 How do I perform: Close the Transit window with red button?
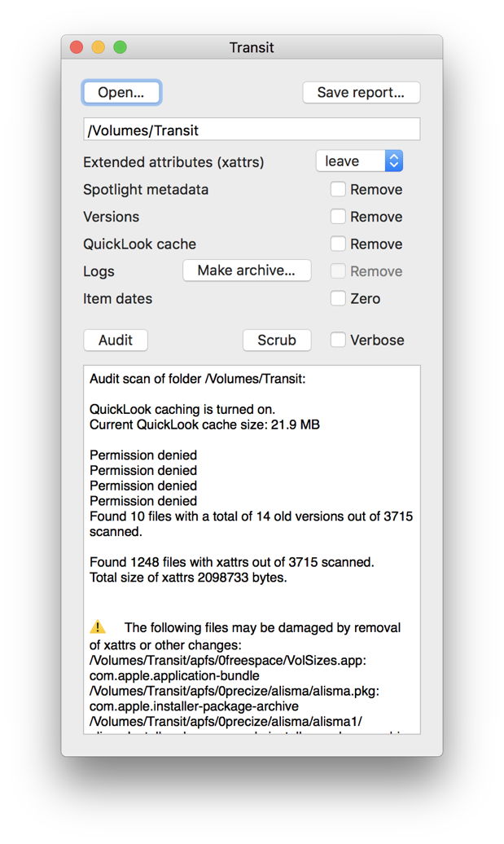click(x=77, y=47)
